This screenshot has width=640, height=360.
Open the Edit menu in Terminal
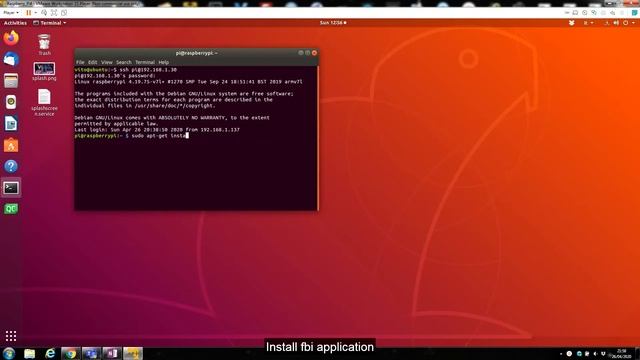93,62
